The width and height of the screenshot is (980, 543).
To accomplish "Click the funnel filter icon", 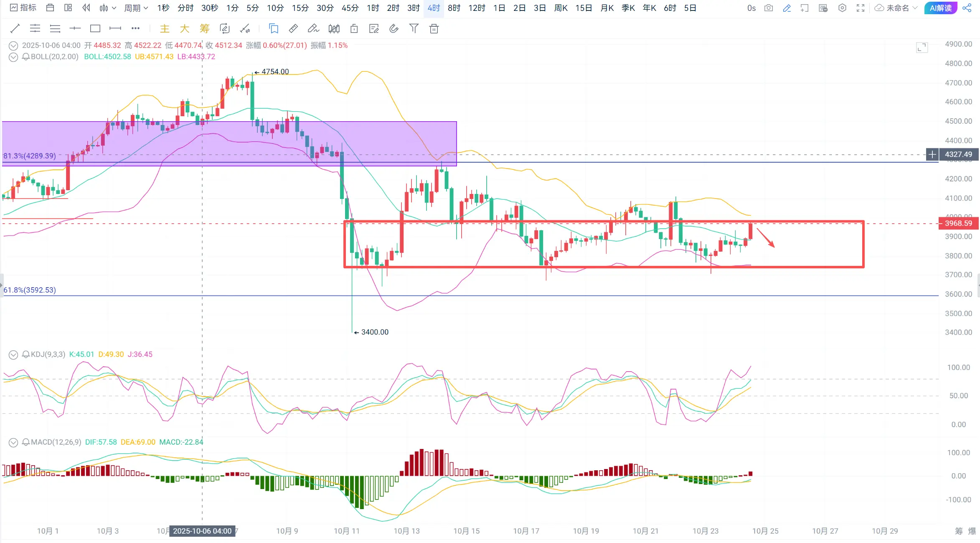I will [414, 28].
